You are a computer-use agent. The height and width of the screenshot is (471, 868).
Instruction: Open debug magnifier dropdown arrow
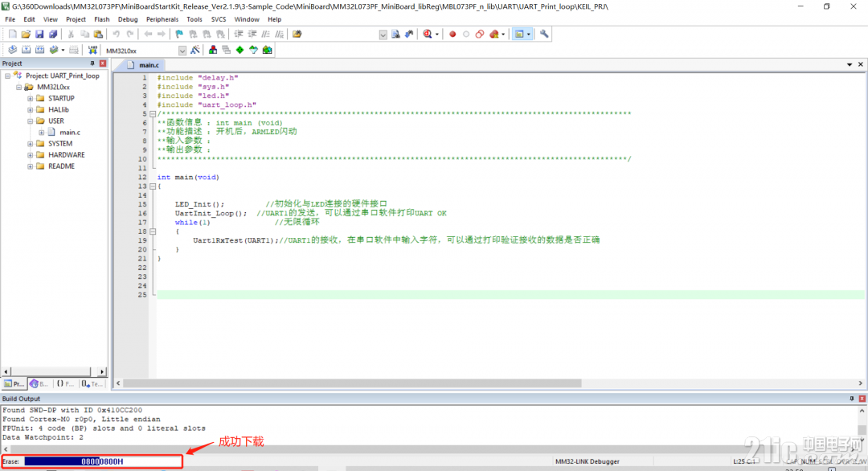click(x=436, y=35)
